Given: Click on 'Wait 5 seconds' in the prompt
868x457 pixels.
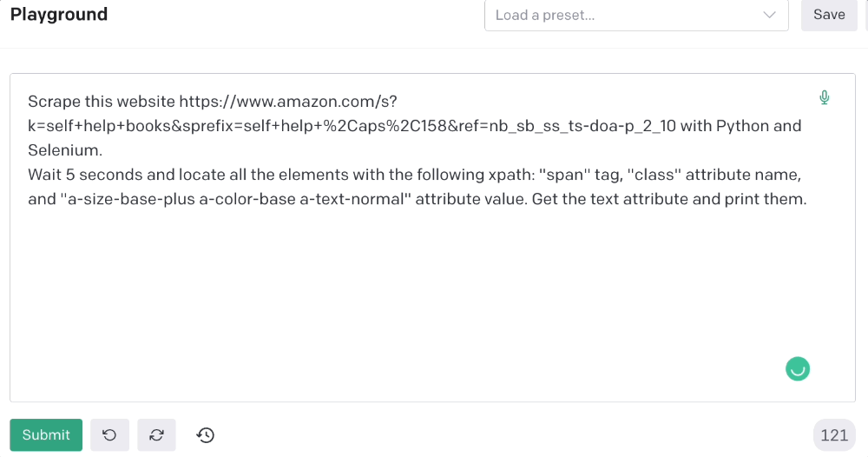Looking at the screenshot, I should (x=86, y=175).
